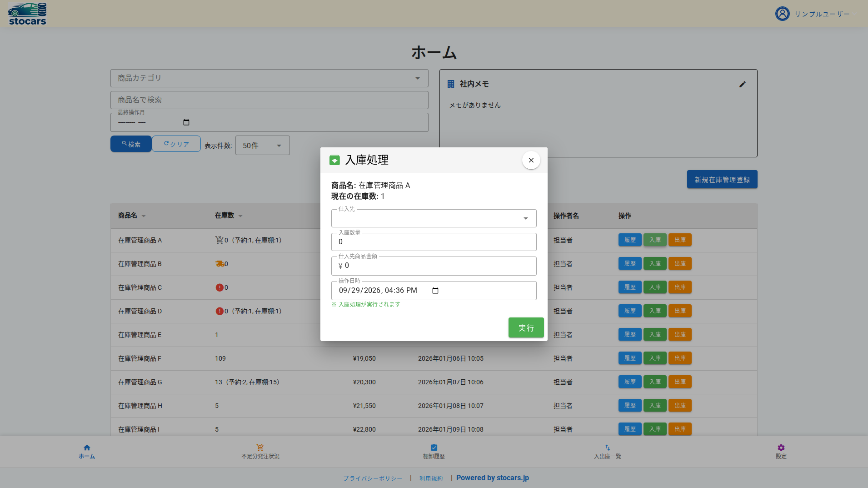The height and width of the screenshot is (488, 868).
Task: Click 出庫 button for 在庫管理商品 F
Action: 680,358
